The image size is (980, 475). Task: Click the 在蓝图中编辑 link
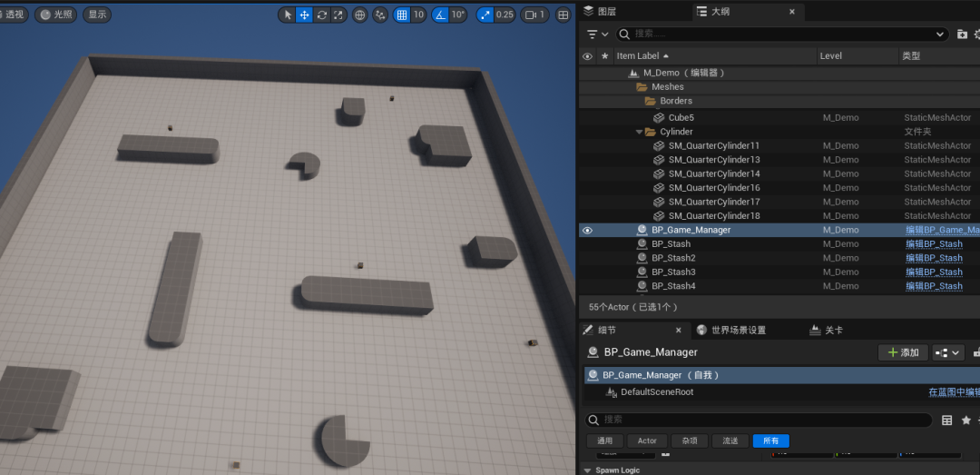[x=954, y=392]
